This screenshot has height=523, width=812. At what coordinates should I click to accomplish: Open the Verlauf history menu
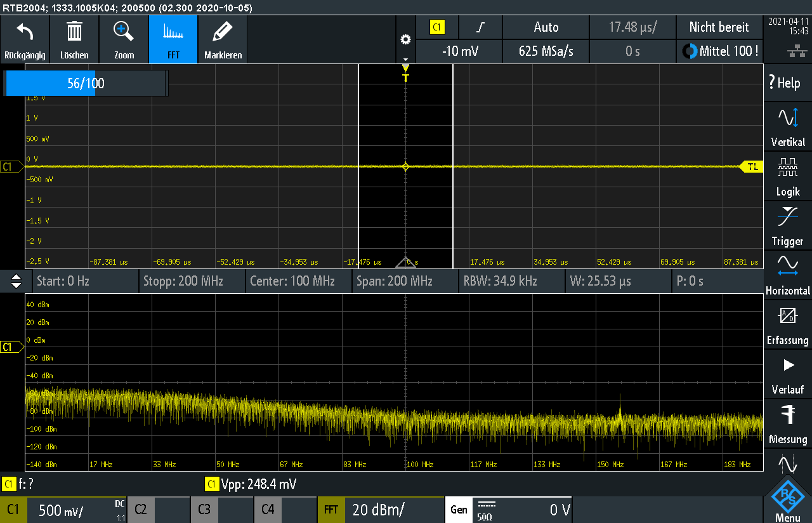click(787, 374)
